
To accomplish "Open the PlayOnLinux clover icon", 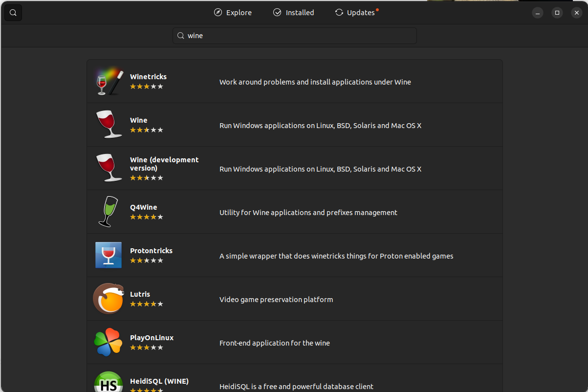I will (108, 342).
